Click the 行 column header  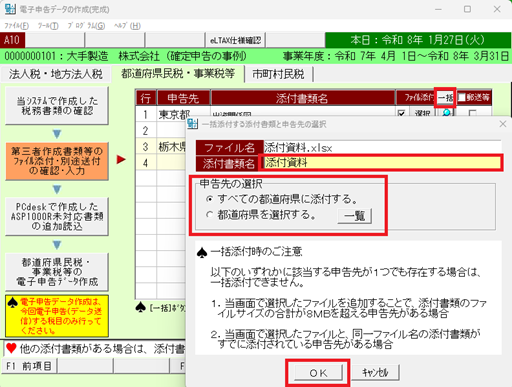point(146,98)
